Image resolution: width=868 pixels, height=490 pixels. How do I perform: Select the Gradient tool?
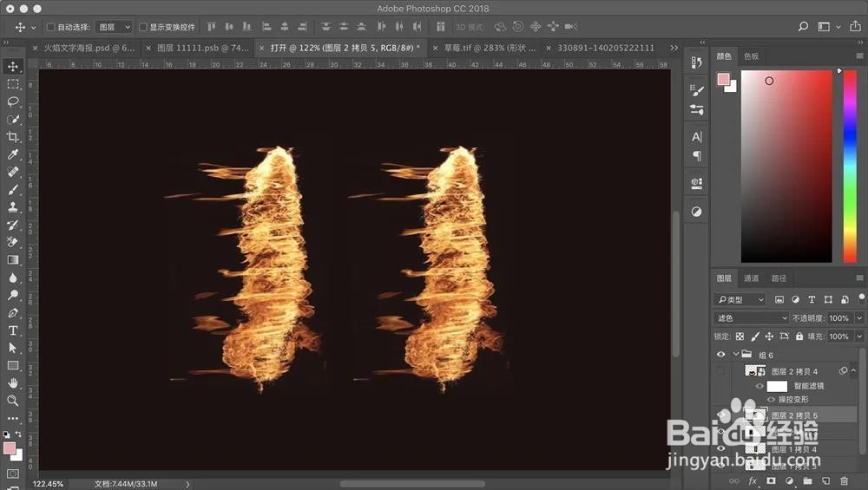[13, 260]
